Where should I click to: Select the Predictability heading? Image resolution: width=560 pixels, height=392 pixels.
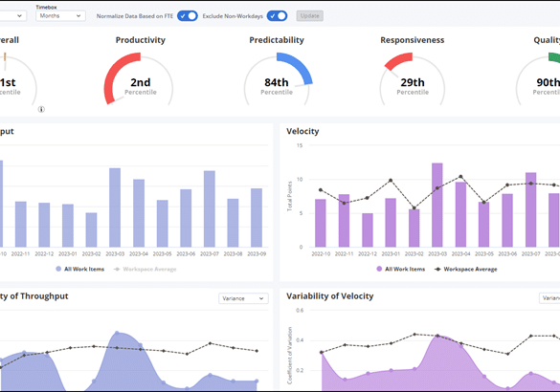tap(277, 40)
